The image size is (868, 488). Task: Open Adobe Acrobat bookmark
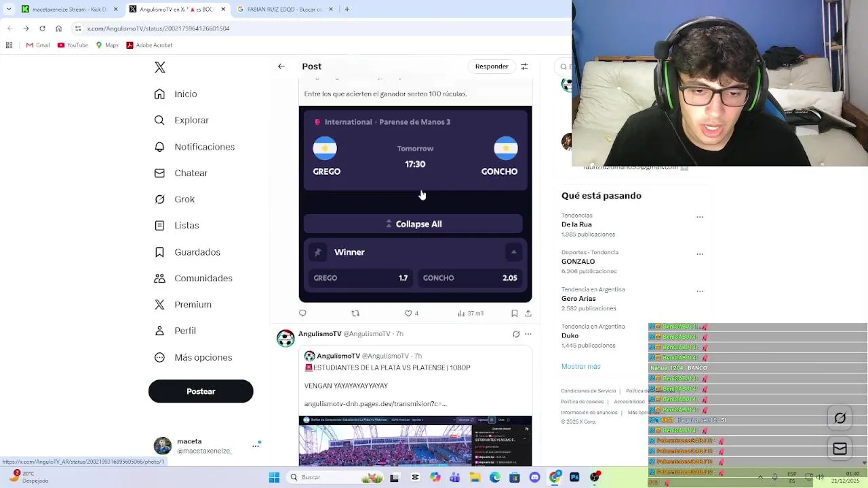pos(149,45)
